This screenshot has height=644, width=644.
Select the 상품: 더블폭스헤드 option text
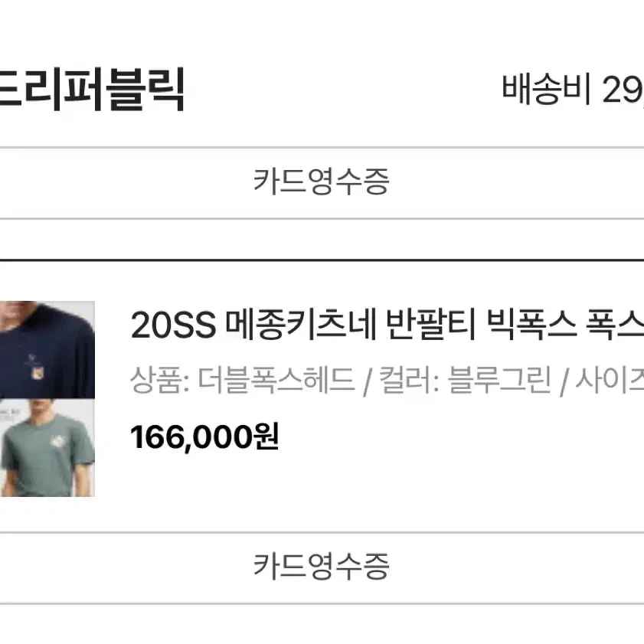click(x=242, y=381)
